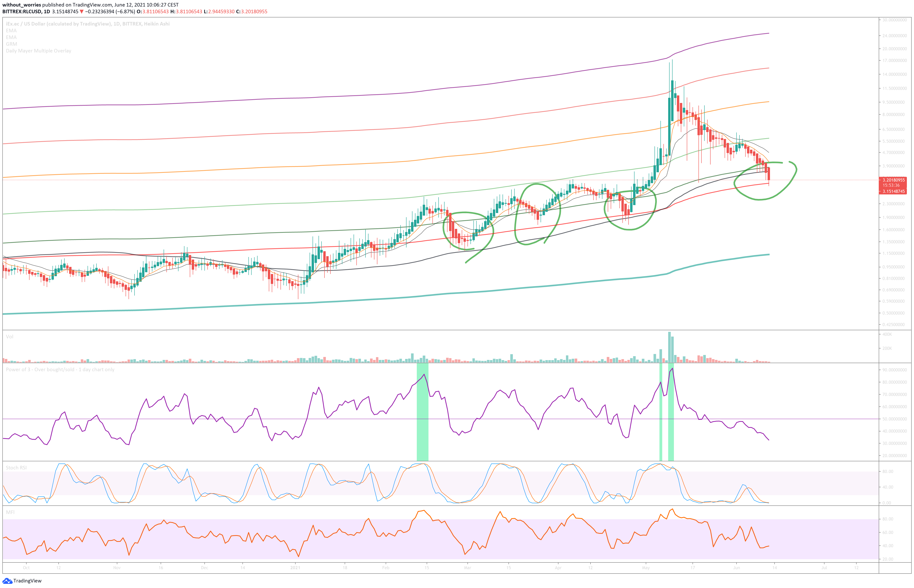Click the TradingView cloud logo icon

coord(7,581)
